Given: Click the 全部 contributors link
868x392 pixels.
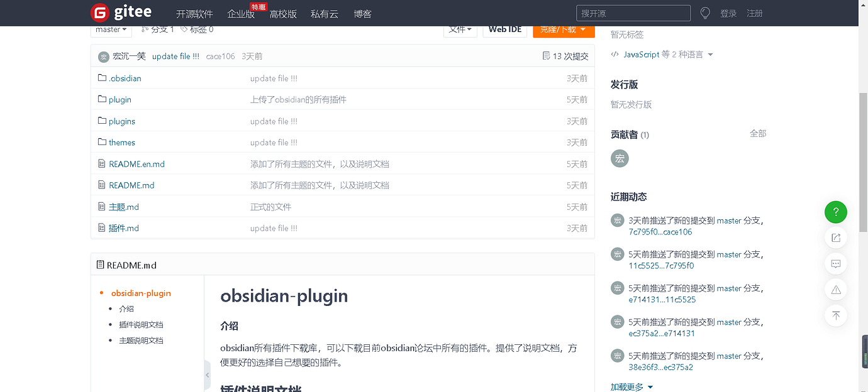Looking at the screenshot, I should pyautogui.click(x=758, y=133).
